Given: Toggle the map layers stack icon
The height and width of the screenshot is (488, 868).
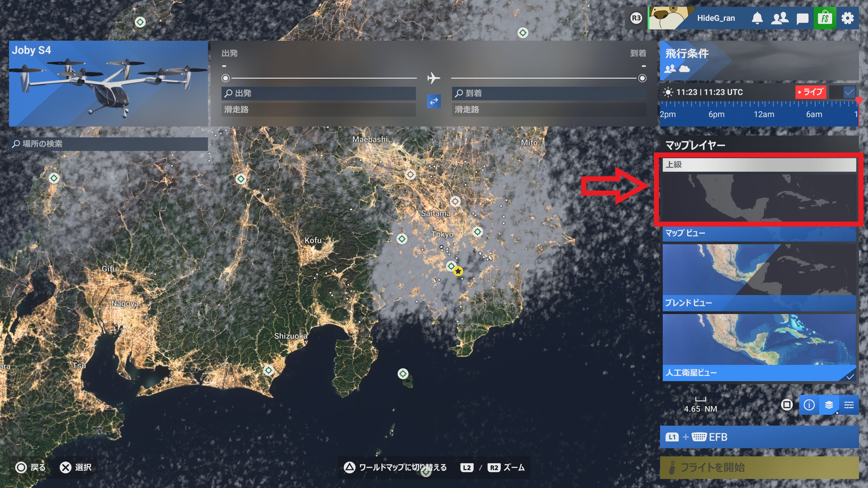Looking at the screenshot, I should click(829, 404).
